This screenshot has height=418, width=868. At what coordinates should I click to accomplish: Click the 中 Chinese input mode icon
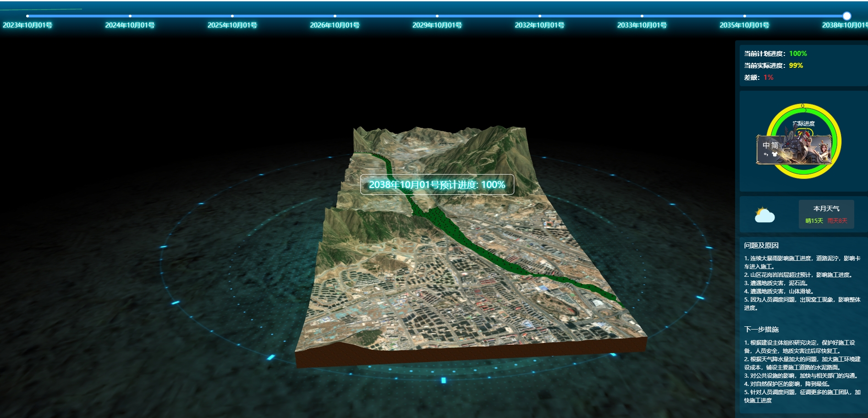coord(766,145)
